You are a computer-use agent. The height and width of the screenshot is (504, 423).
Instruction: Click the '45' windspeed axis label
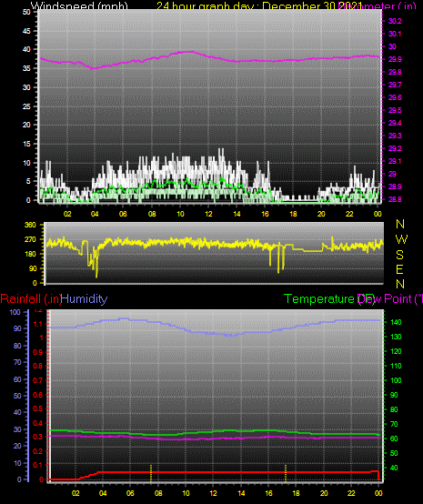(26, 31)
